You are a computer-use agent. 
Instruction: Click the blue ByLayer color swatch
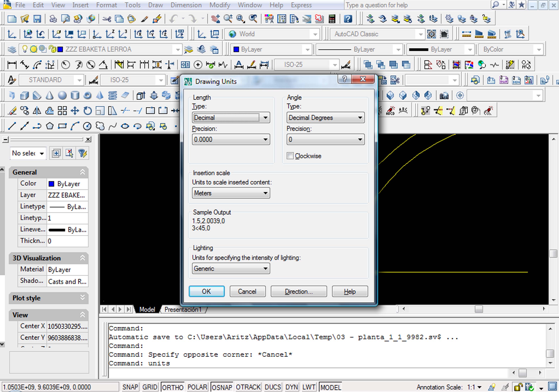[x=236, y=49]
